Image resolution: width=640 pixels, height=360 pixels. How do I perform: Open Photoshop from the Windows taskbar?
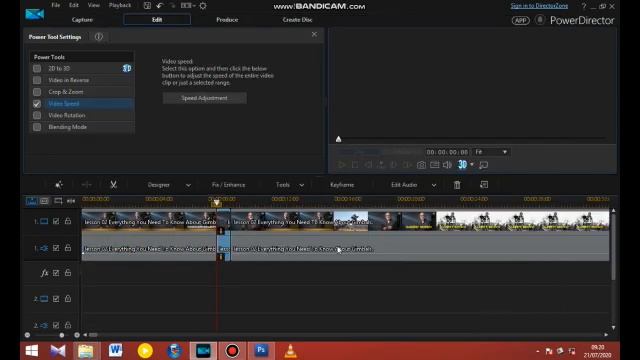click(x=261, y=351)
